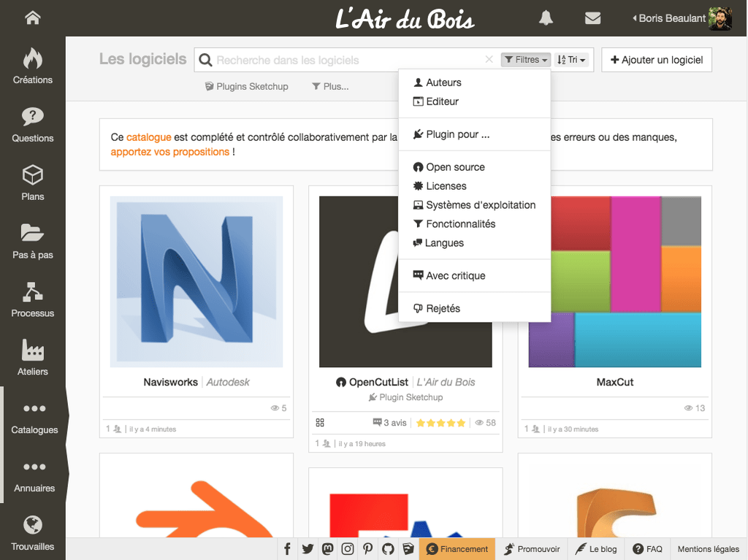
Task: Go to the home icon in sidebar
Action: click(32, 18)
